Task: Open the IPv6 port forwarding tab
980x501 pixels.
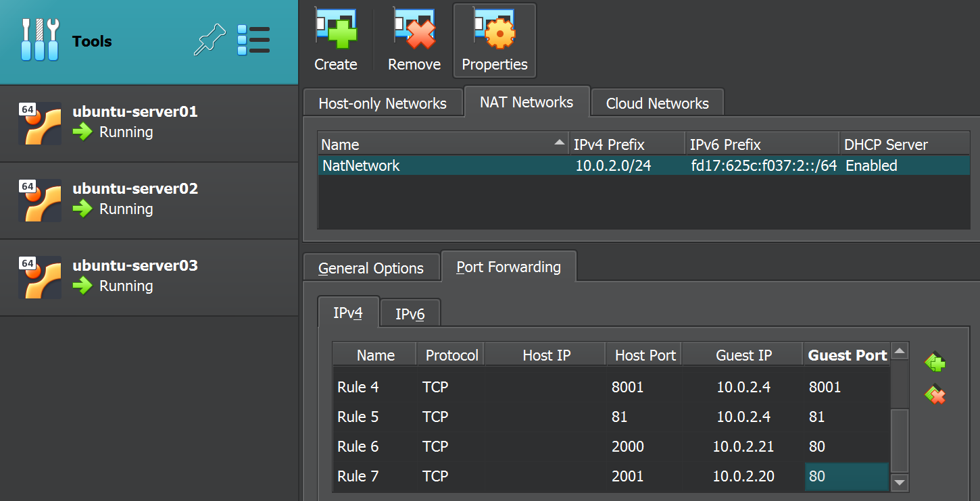Action: [x=410, y=314]
